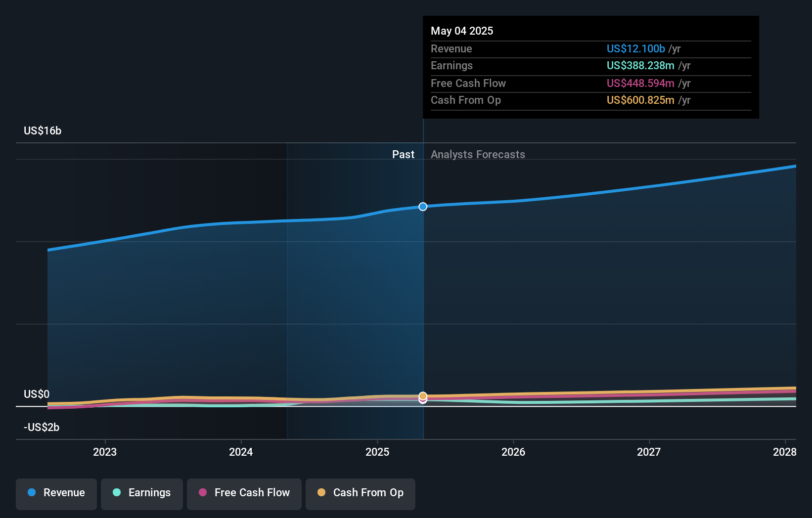Click the blue Revenue legend dot
Viewport: 812px width, 518px height.
(x=31, y=493)
